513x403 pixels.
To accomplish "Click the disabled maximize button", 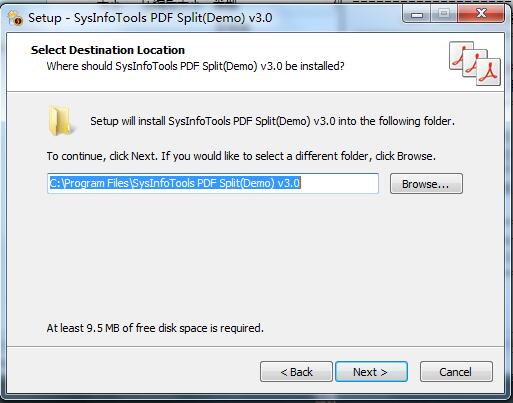I will 444,14.
